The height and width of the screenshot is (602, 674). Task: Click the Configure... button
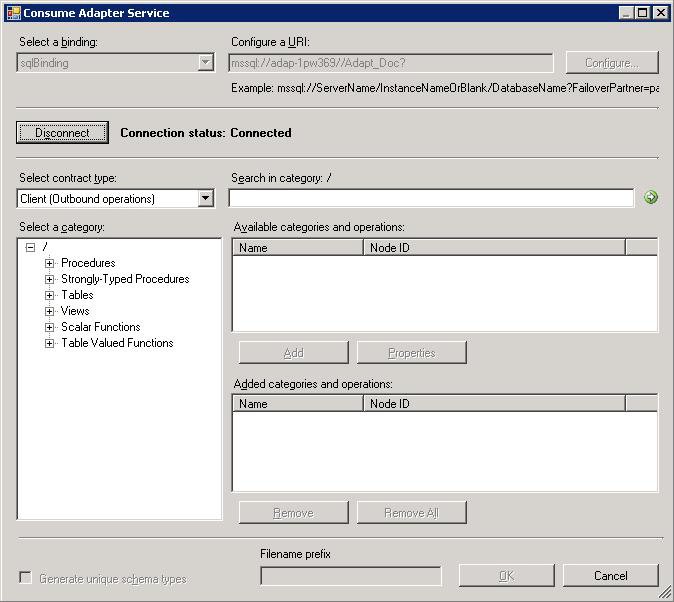coord(612,63)
